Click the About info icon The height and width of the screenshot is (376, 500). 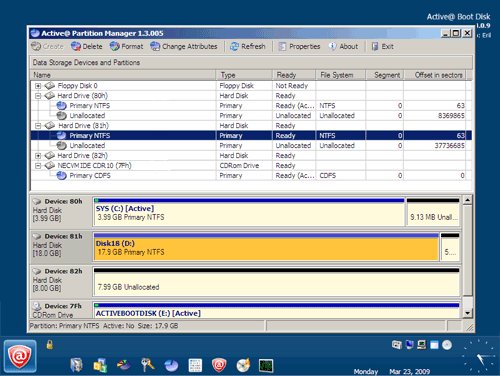332,46
